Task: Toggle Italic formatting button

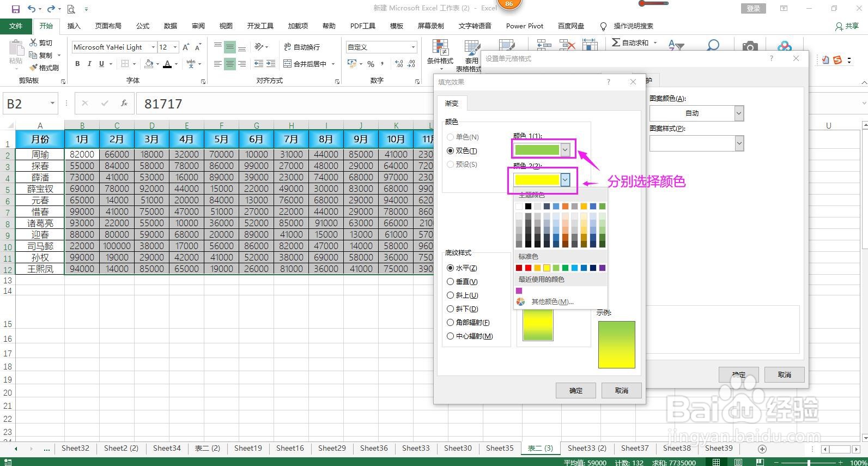Action: pyautogui.click(x=89, y=64)
